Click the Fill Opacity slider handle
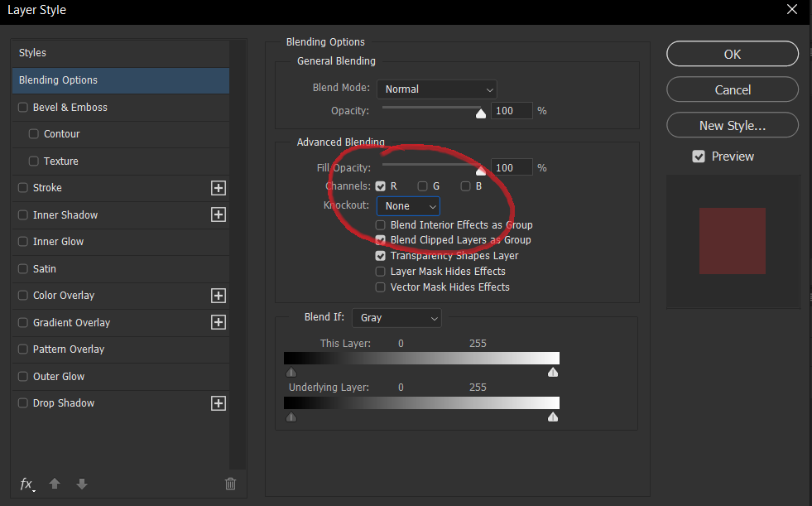The width and height of the screenshot is (812, 506). coord(481,171)
